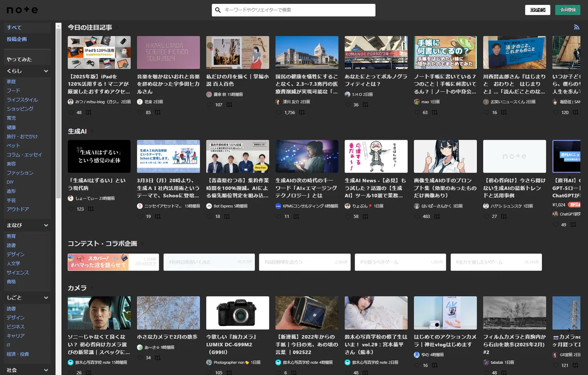Click the chevron beside 生成AI heading
The height and width of the screenshot is (375, 588).
[x=92, y=131]
